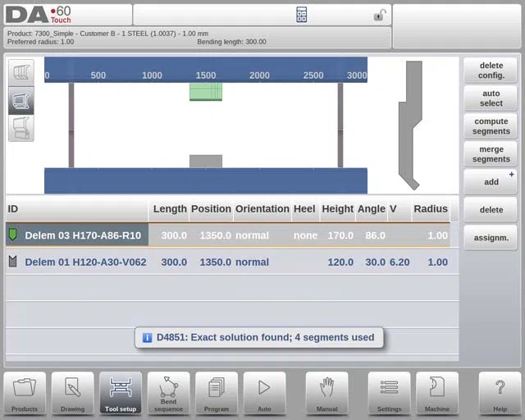Screen dimensions: 525x420
Task: Open the Program mode
Action: [x=217, y=393]
